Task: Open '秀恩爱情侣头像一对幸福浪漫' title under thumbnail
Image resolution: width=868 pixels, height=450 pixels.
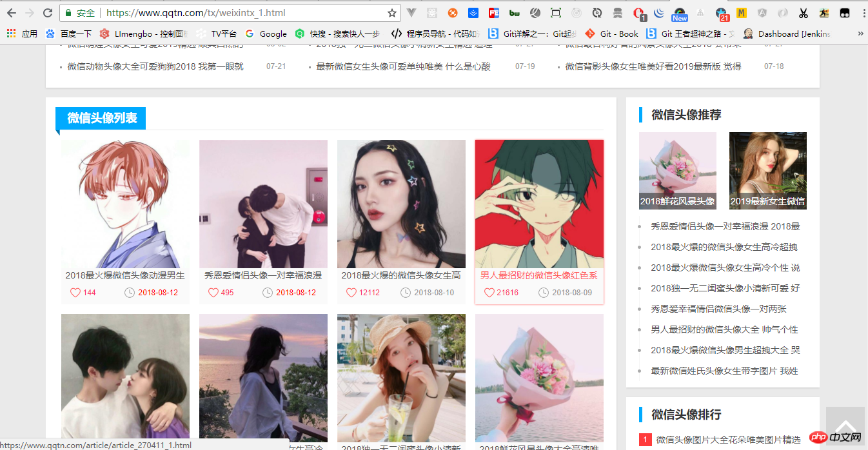Action: (263, 275)
